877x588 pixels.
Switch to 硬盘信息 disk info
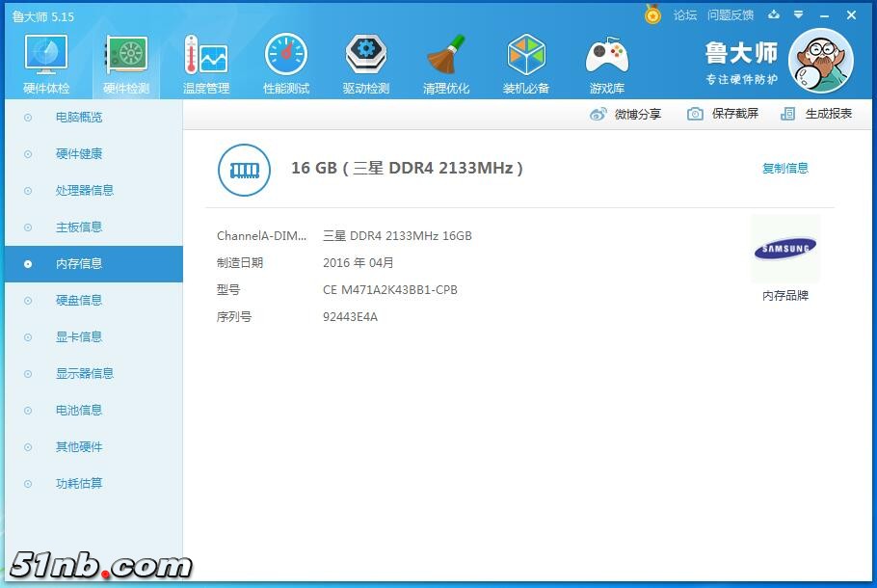[x=79, y=301]
